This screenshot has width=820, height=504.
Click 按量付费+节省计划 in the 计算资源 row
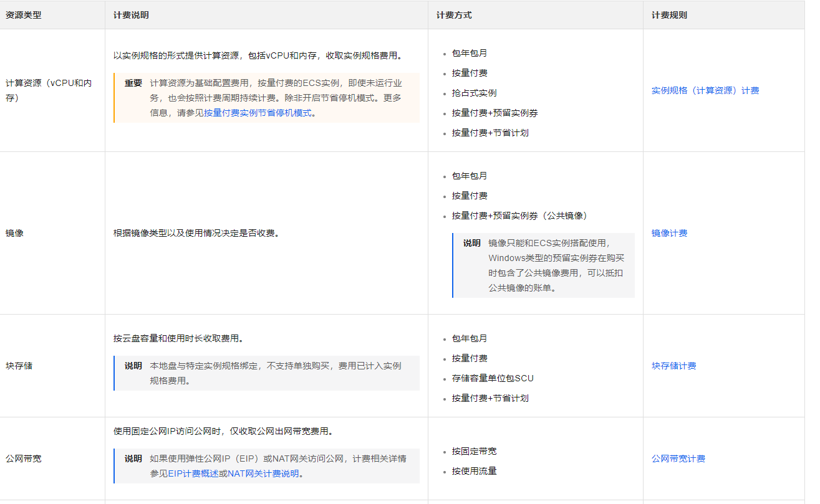coord(490,133)
